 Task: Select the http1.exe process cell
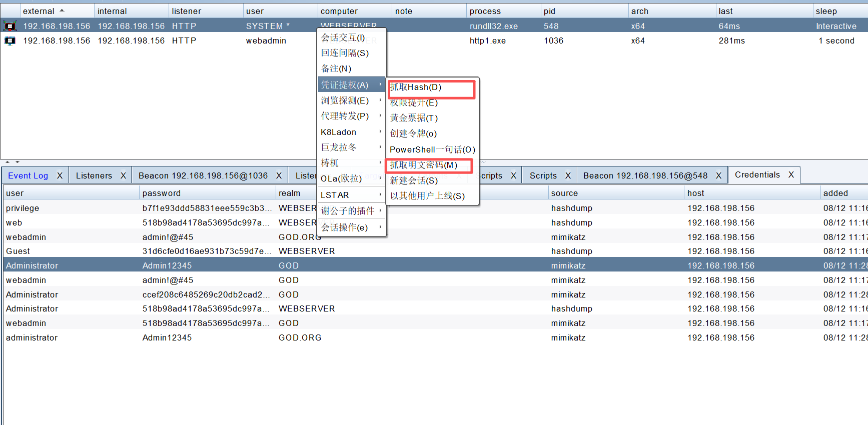(x=488, y=40)
